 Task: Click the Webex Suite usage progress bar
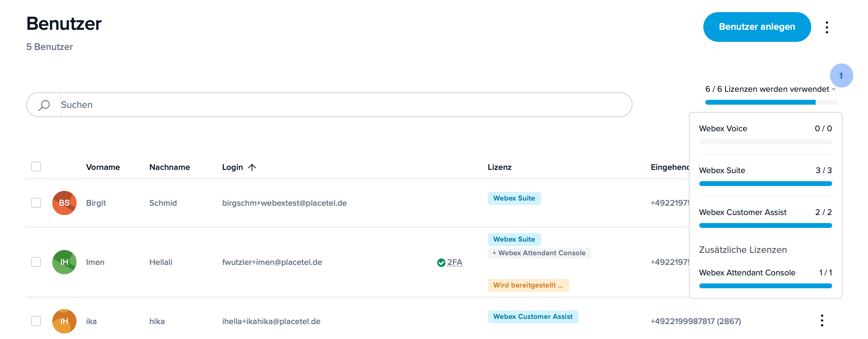click(765, 184)
